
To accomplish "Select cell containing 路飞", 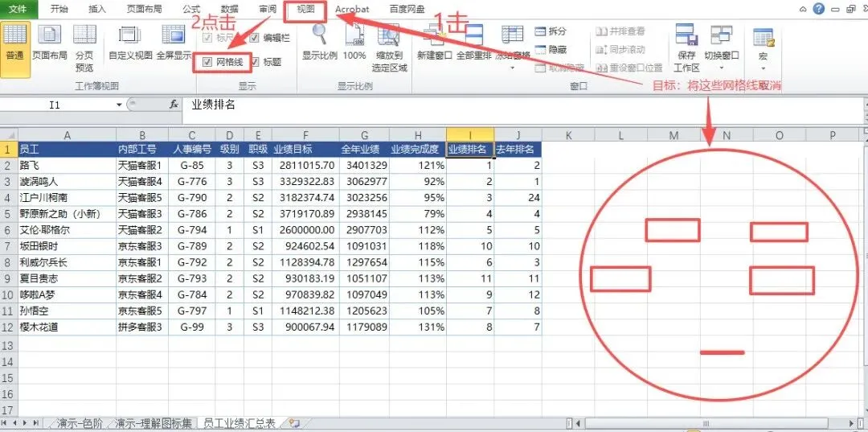I will [x=67, y=165].
